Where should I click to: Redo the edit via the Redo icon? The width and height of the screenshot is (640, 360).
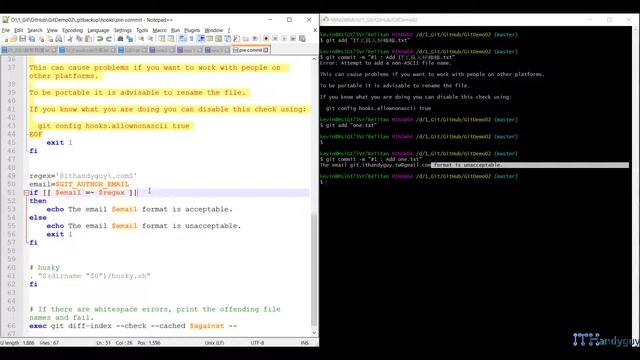[109, 39]
